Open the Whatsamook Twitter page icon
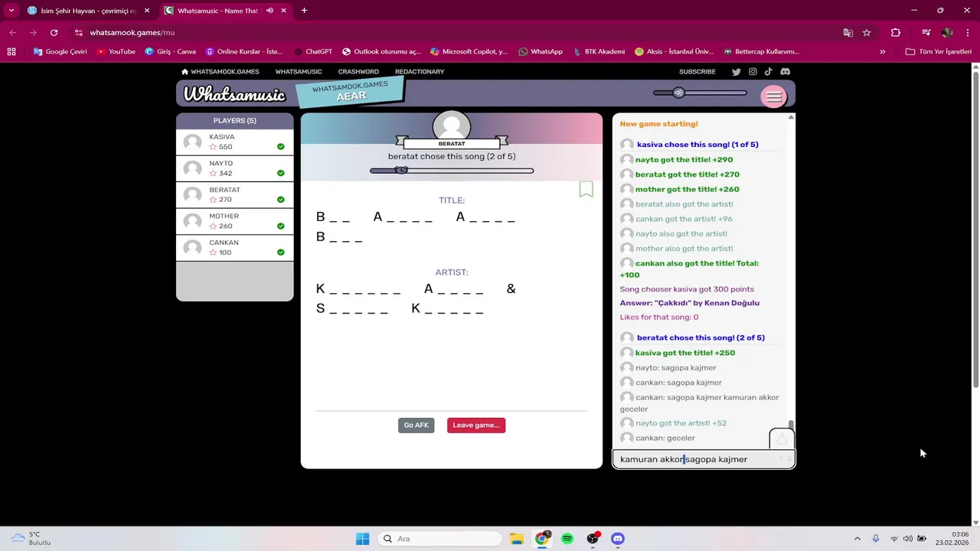 (736, 72)
